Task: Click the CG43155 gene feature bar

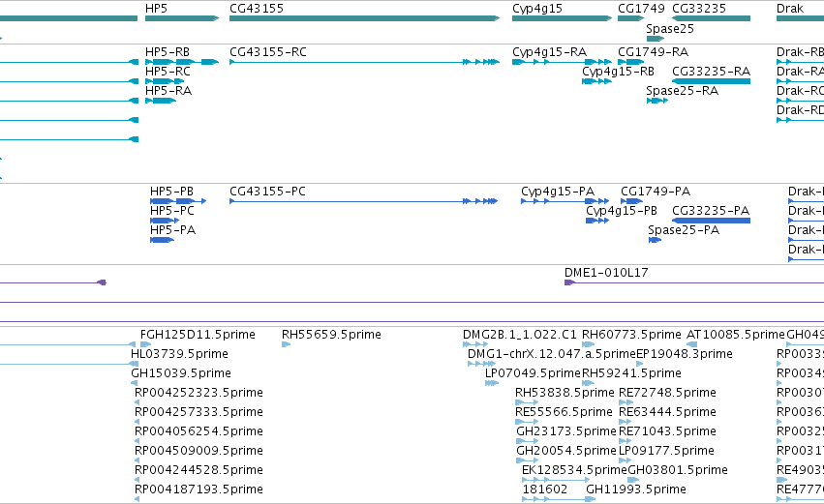Action: tap(365, 18)
